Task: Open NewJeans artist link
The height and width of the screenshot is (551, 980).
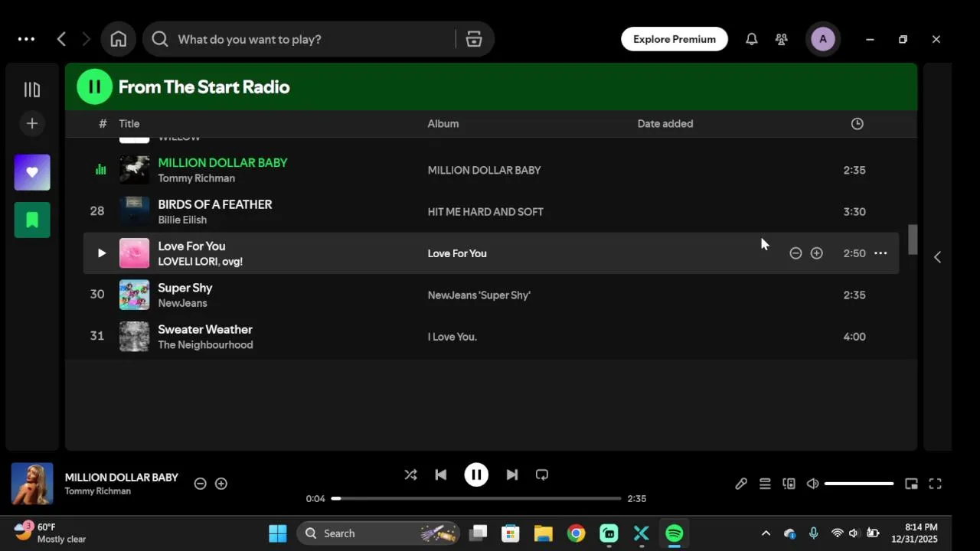Action: coord(182,303)
